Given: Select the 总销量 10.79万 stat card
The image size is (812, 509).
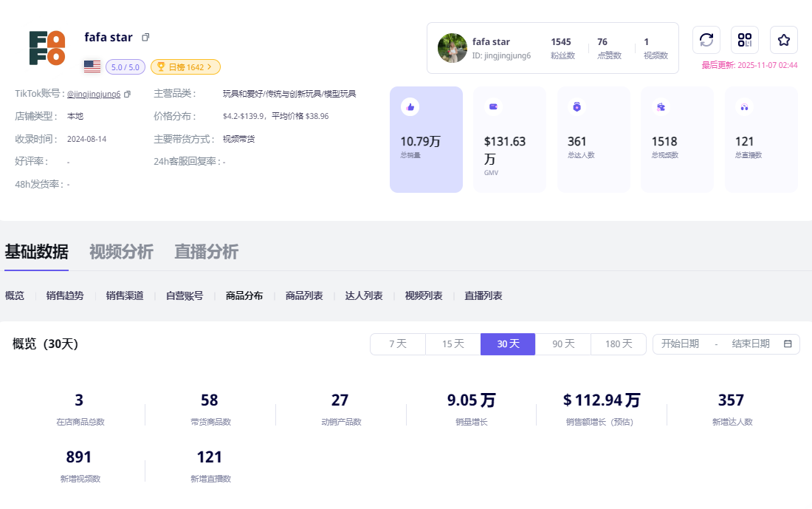Looking at the screenshot, I should (x=426, y=140).
